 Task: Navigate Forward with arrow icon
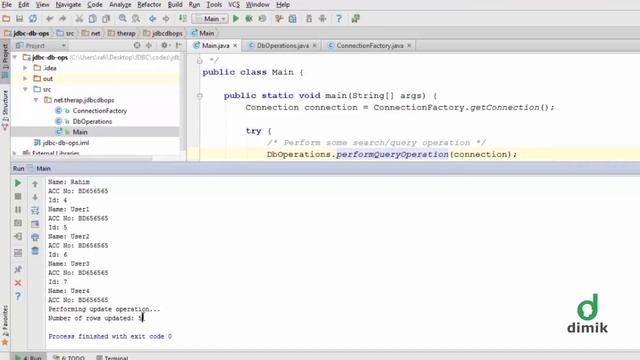(166, 19)
